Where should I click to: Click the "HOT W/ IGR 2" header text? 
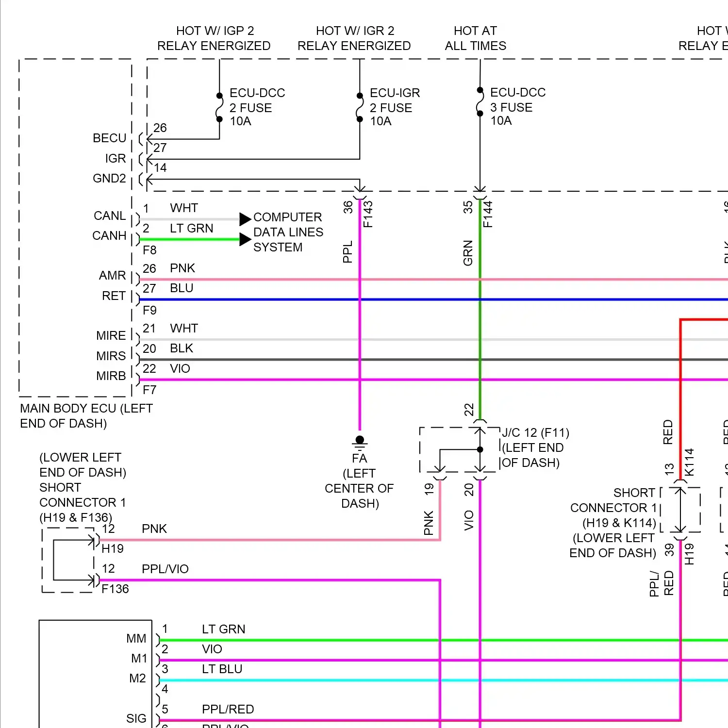[355, 31]
